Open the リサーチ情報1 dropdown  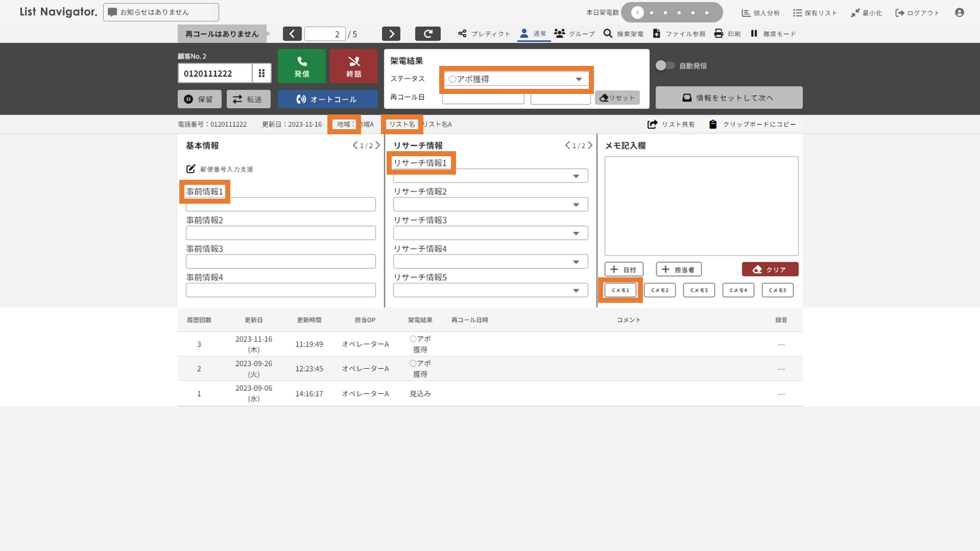coord(490,176)
